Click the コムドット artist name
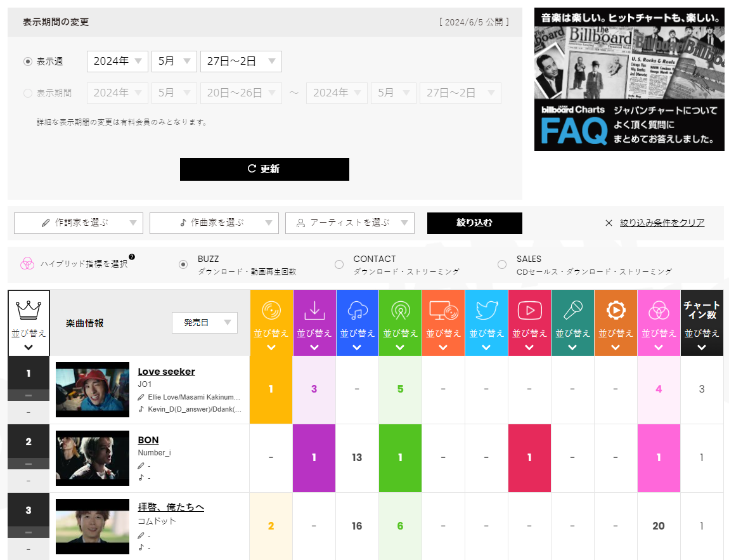Viewport: 729px width, 560px height. tap(157, 521)
